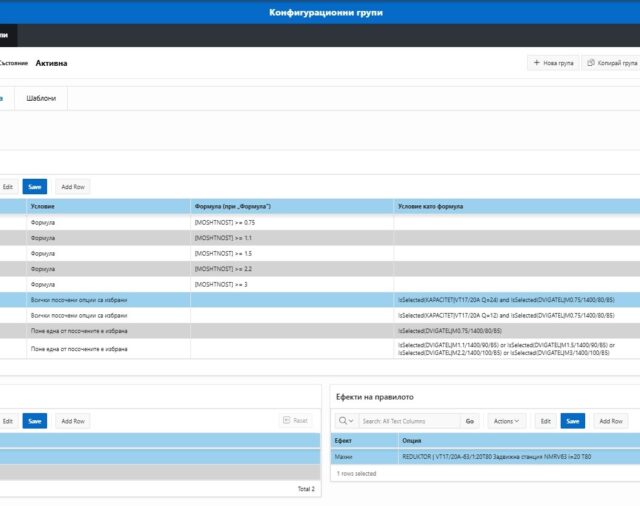The height and width of the screenshot is (506, 640).
Task: Click Save in Ефекти на правилото panel
Action: 573,421
